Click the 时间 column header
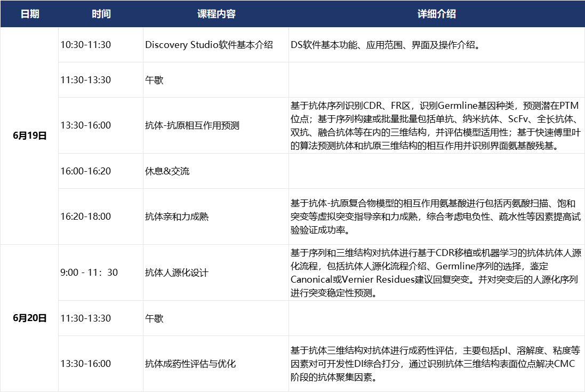Viewport: 585px width, 392px height. 101,14
